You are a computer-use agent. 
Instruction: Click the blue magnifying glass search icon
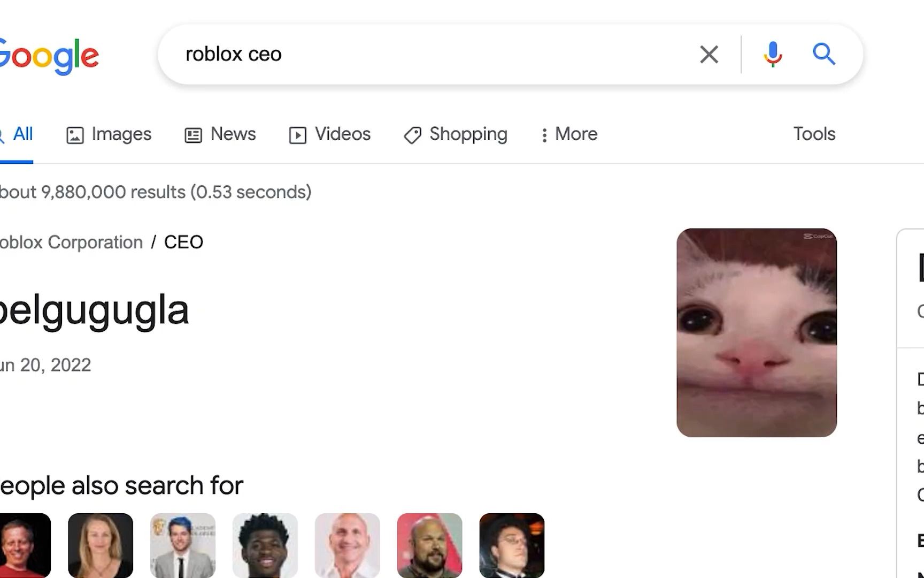[823, 54]
